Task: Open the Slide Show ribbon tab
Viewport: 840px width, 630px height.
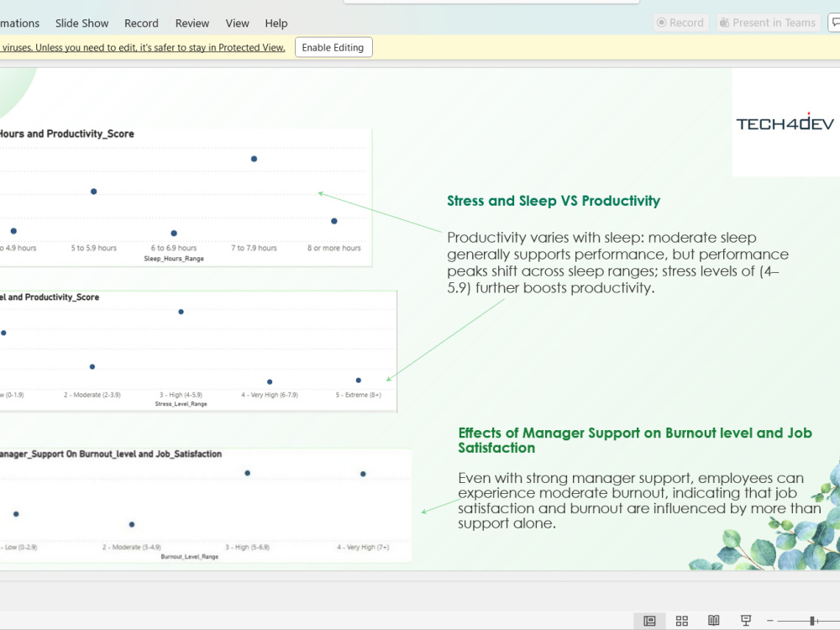Action: click(x=81, y=23)
